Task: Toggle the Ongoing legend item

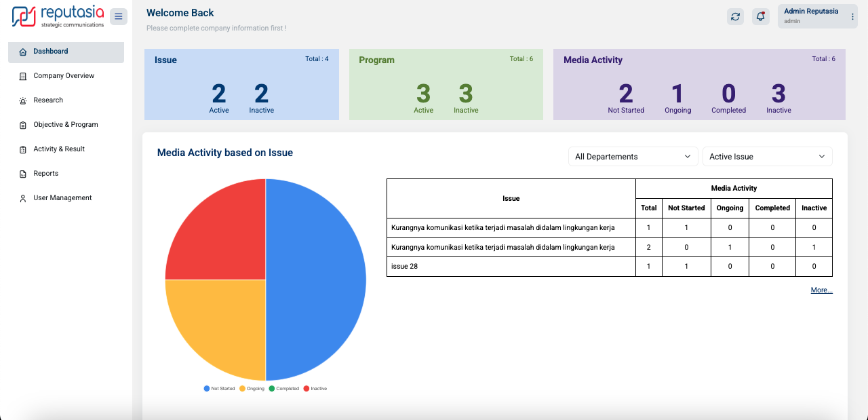Action: pos(252,389)
